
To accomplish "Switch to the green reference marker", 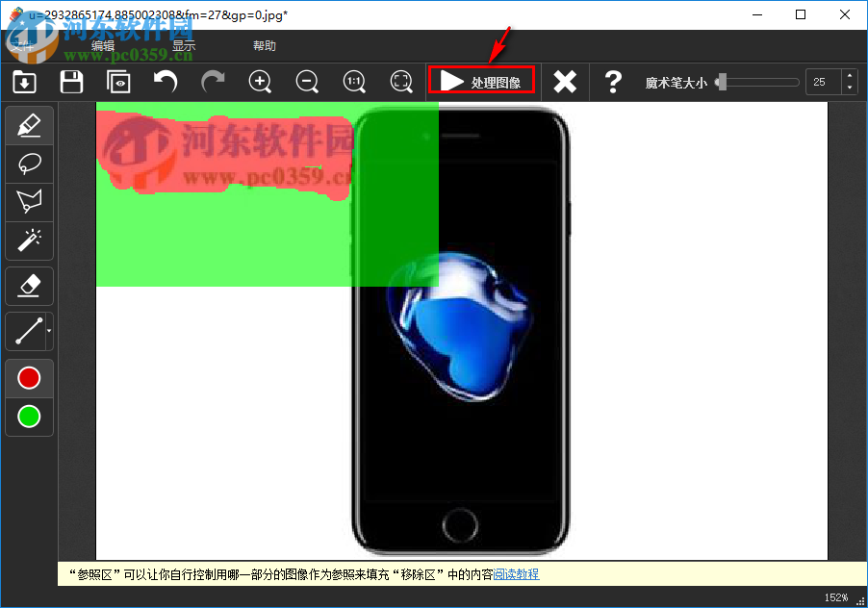I will click(x=29, y=416).
